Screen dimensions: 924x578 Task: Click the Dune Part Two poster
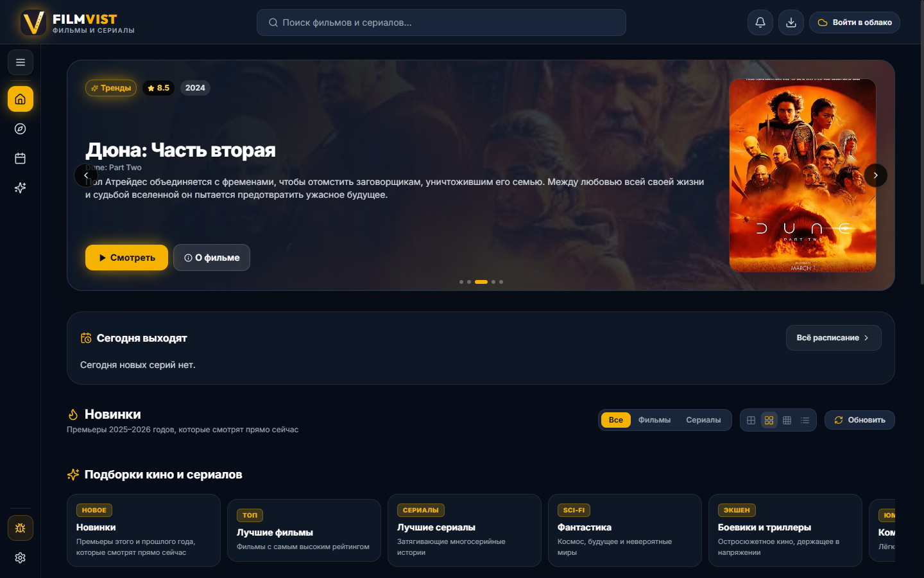tap(803, 175)
